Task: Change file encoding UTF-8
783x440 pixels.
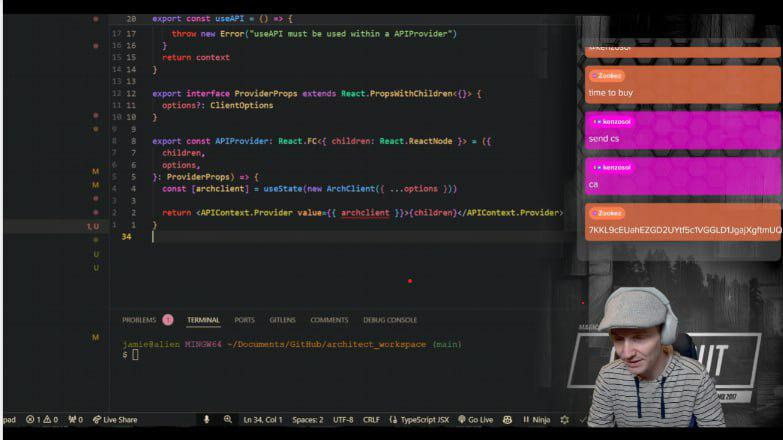Action: pos(343,420)
